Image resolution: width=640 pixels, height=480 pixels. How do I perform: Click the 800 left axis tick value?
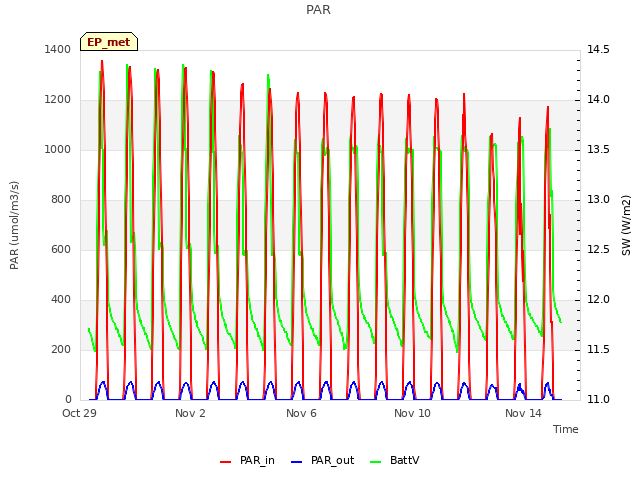[x=61, y=199]
